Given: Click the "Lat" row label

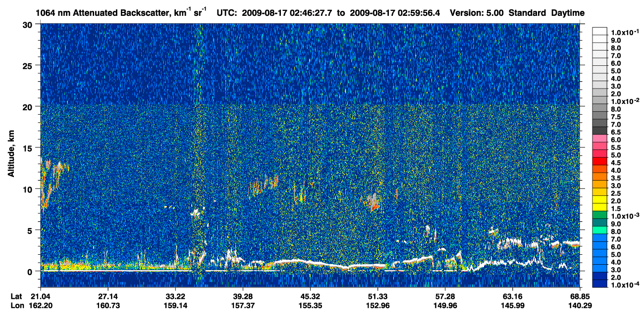Looking at the screenshot, I should click(x=17, y=296).
